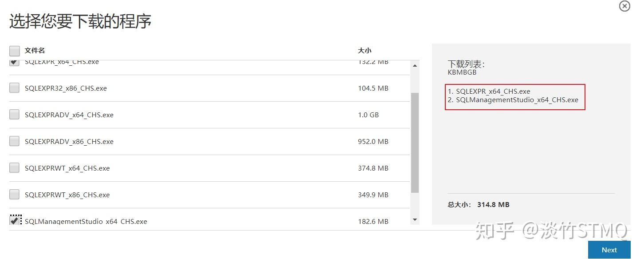Enable the SQLEXPRWT_x64_CHS.exe checkbox

pos(15,168)
